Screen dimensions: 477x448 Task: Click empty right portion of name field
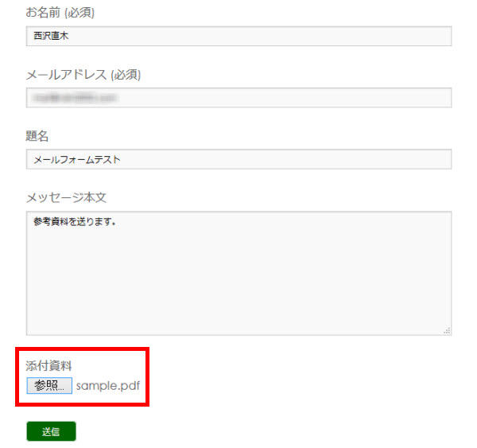click(260, 37)
